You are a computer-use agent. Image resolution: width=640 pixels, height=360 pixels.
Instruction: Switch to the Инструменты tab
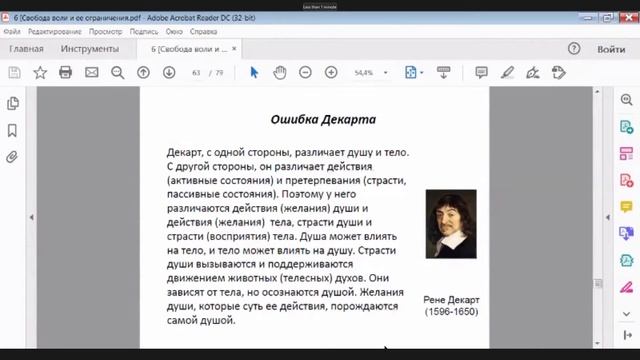click(90, 49)
